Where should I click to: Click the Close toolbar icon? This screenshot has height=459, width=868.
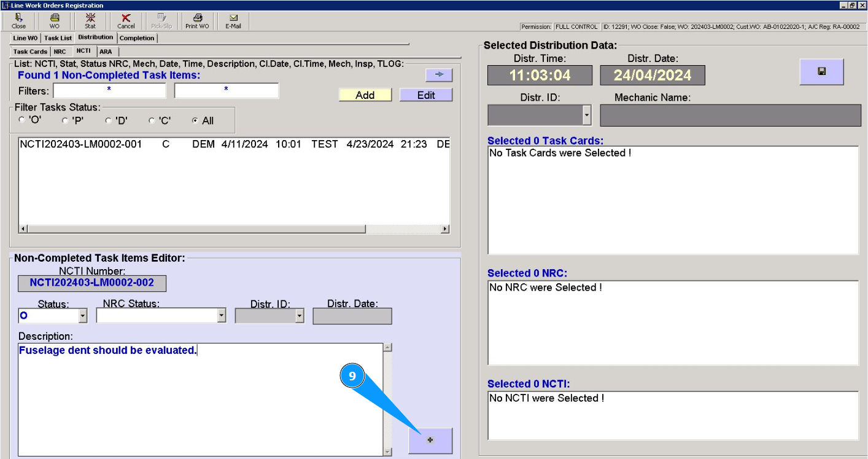point(18,21)
